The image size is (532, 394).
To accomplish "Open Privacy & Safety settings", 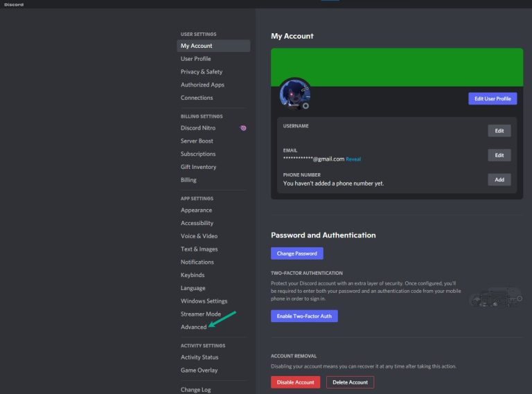I will [x=201, y=72].
